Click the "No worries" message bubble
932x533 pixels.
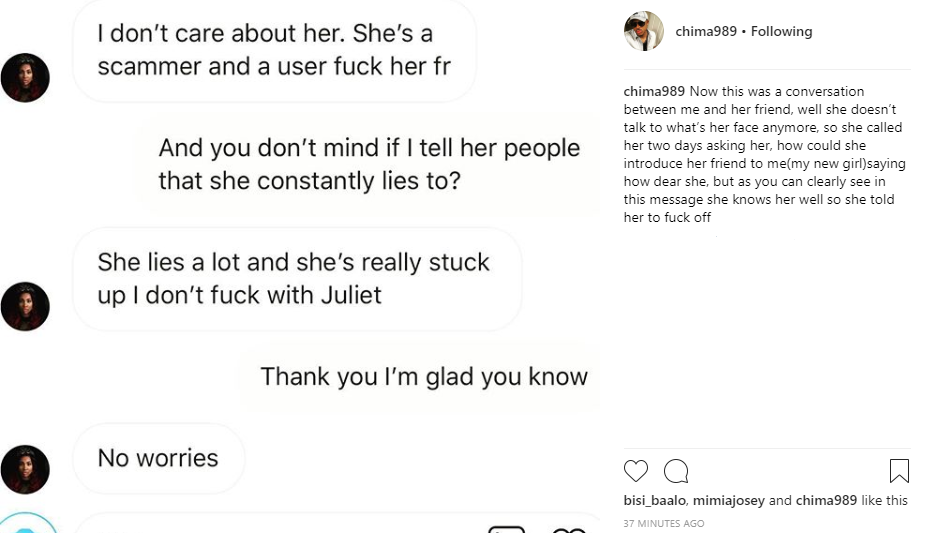pyautogui.click(x=158, y=458)
